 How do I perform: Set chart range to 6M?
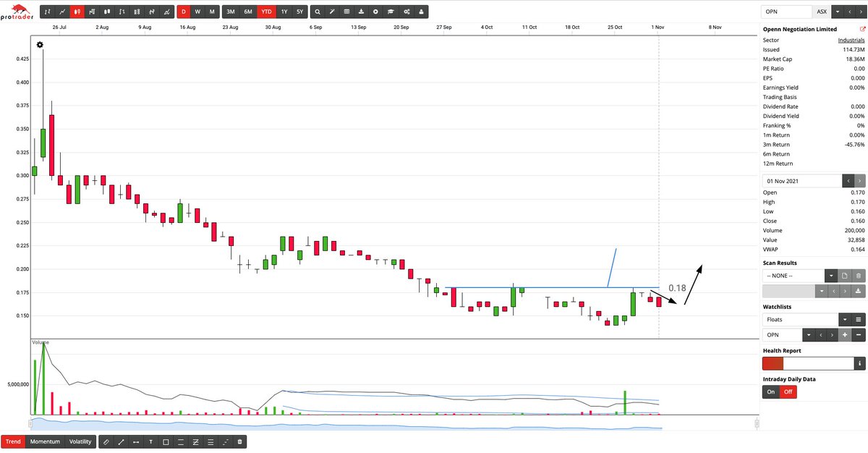(x=248, y=12)
